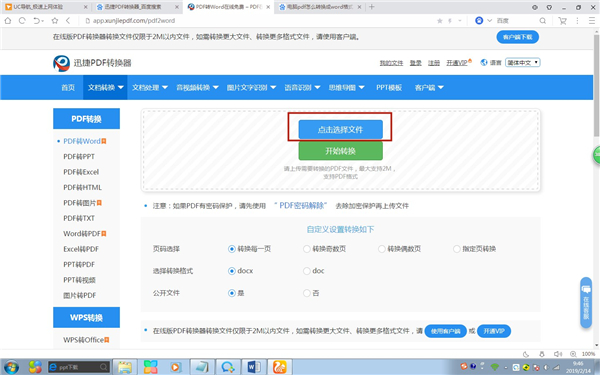Image resolution: width=600 pixels, height=375 pixels.
Task: Choose docx output format radio
Action: (232, 271)
